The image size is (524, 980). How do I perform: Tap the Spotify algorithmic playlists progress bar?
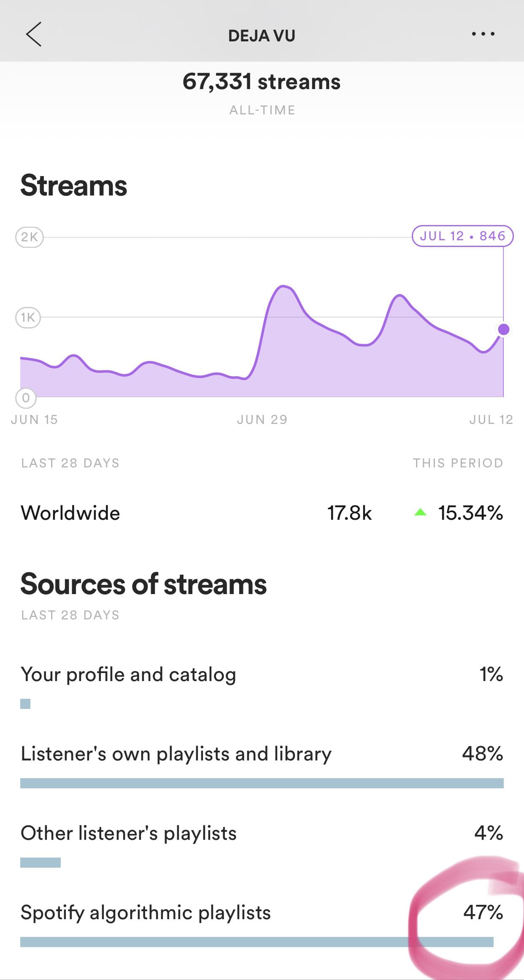tap(257, 942)
